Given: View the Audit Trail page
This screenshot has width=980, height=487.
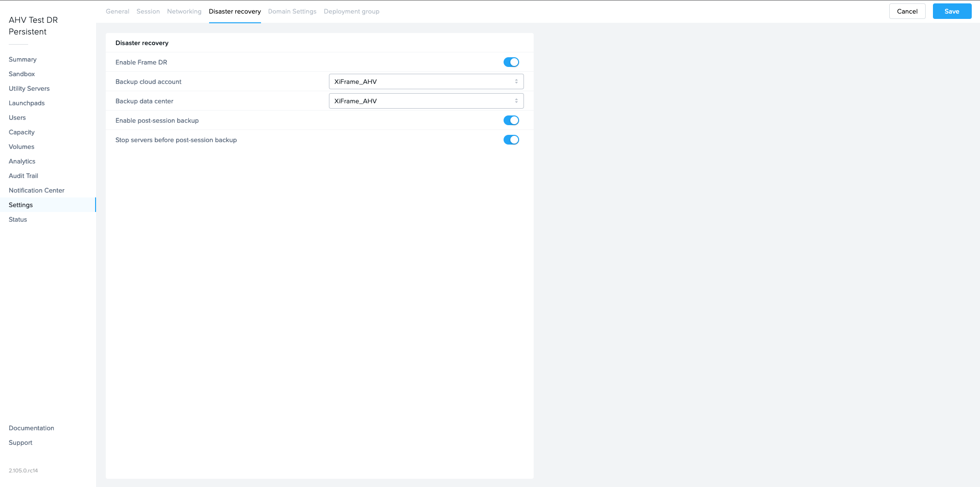Looking at the screenshot, I should click(23, 176).
